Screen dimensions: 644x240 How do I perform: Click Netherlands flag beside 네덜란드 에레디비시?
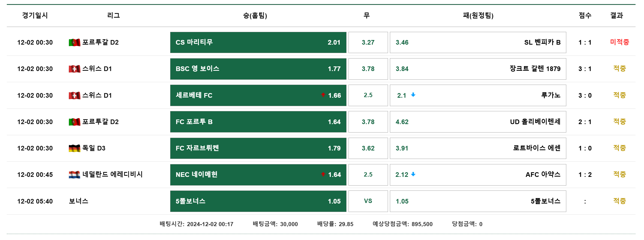pos(74,175)
